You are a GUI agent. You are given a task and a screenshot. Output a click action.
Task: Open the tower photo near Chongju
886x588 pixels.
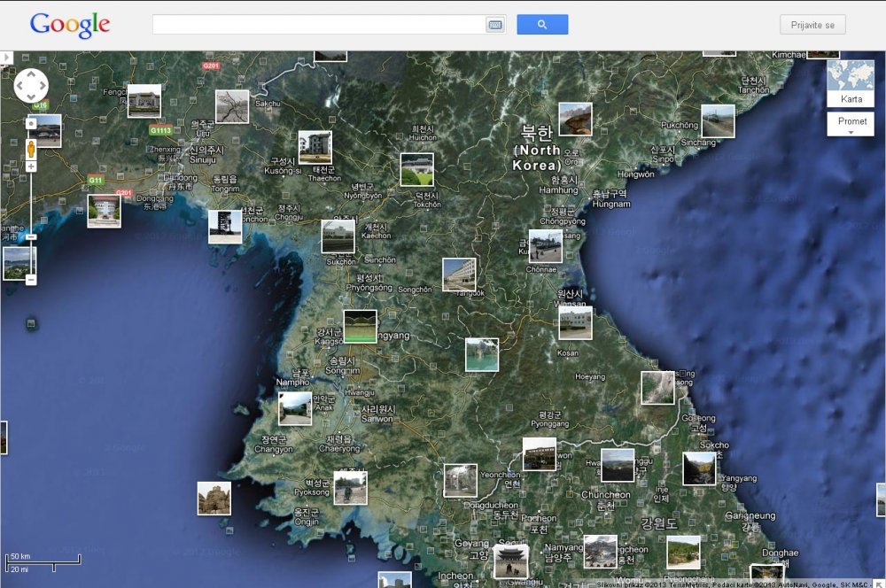225,227
